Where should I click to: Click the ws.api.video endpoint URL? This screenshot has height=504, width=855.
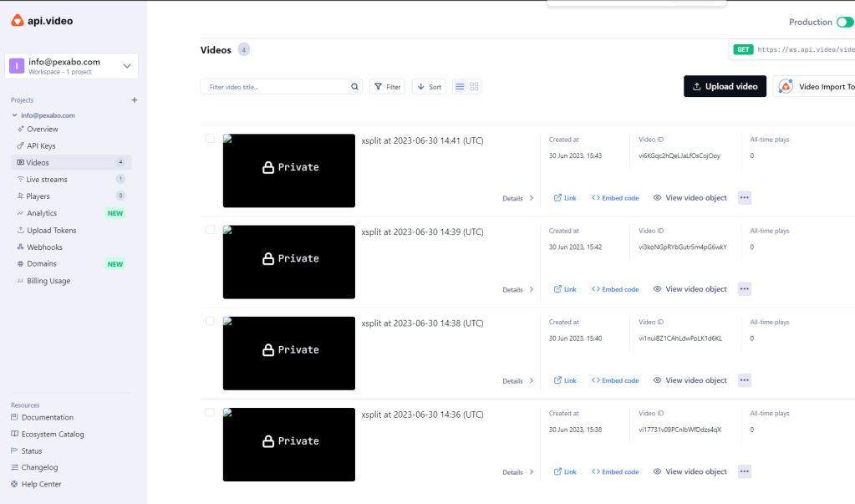[806, 49]
